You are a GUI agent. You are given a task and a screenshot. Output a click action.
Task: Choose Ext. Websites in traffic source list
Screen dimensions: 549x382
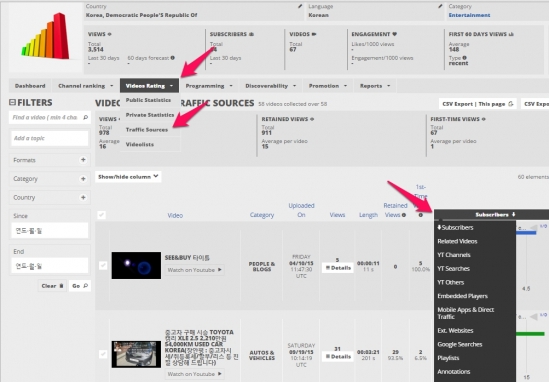click(455, 331)
